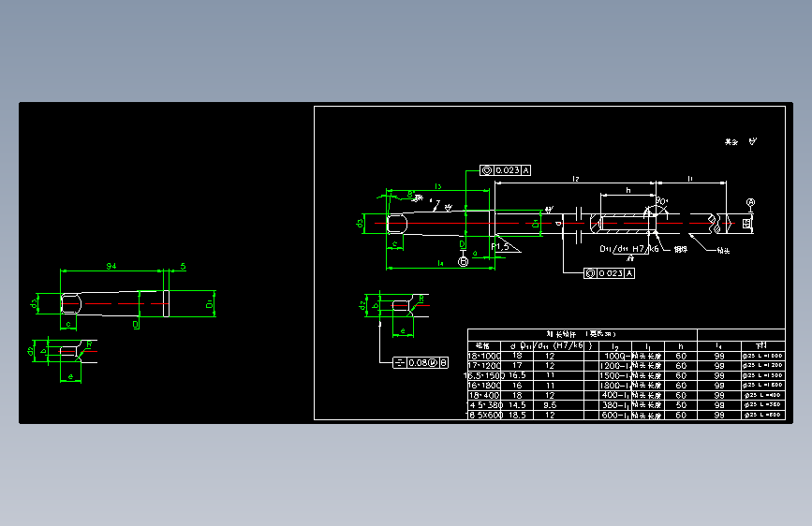
Task: Click the φ25 L=1000 cell
Action: click(x=762, y=357)
